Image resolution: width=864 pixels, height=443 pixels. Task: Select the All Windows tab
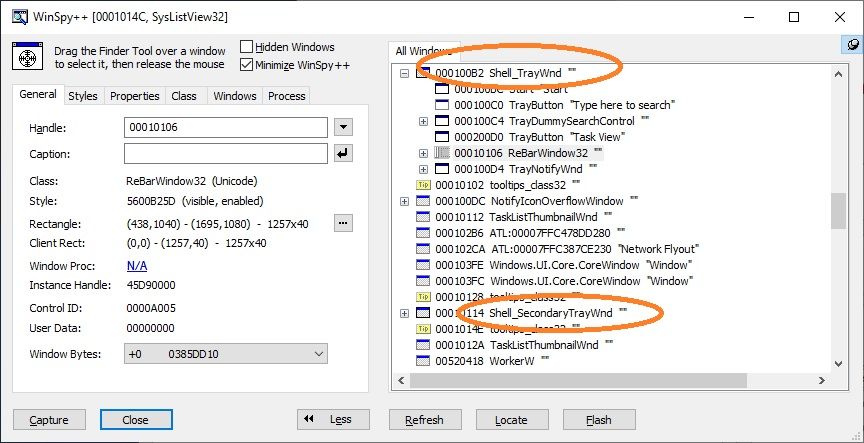[x=424, y=51]
